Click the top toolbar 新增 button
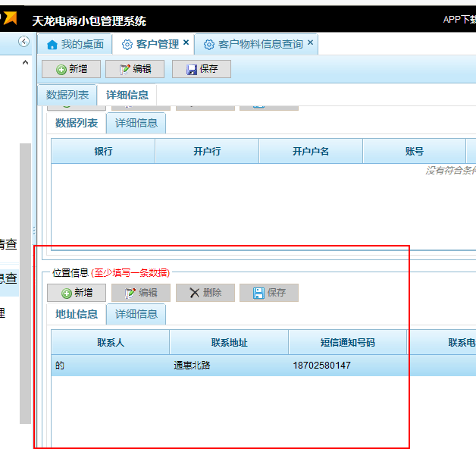This screenshot has width=476, height=449. (72, 69)
